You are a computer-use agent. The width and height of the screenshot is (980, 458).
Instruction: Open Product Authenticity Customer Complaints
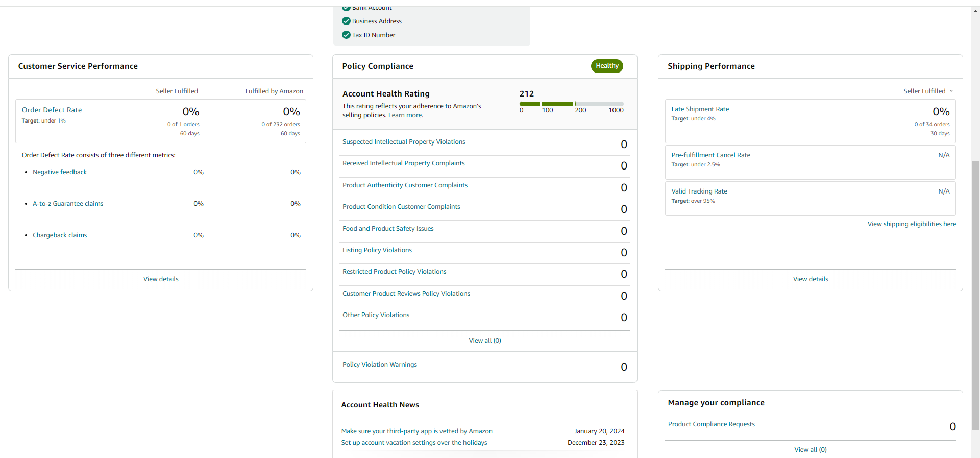pyautogui.click(x=405, y=185)
